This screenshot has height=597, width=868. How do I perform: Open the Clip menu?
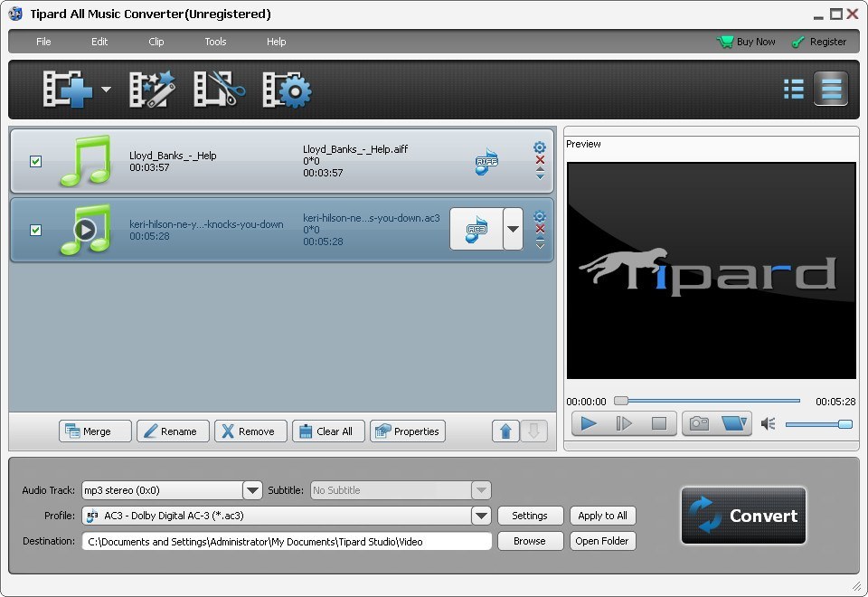[x=156, y=42]
